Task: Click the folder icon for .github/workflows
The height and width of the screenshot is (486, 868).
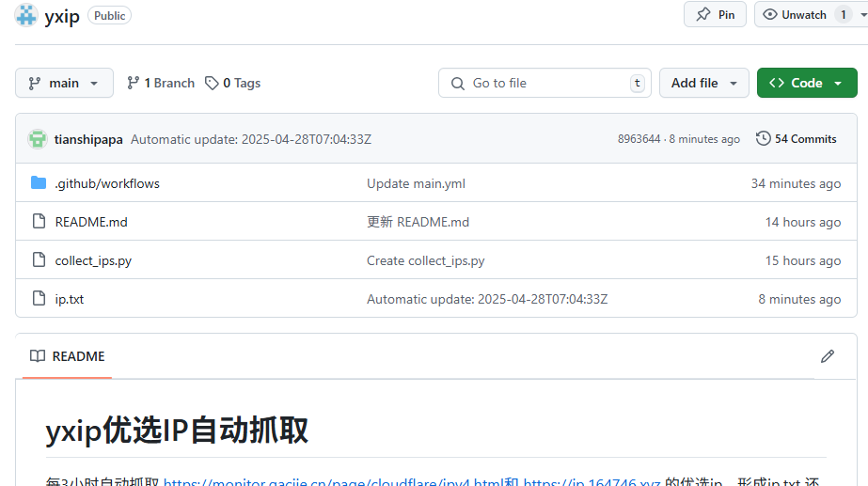Action: tap(39, 182)
